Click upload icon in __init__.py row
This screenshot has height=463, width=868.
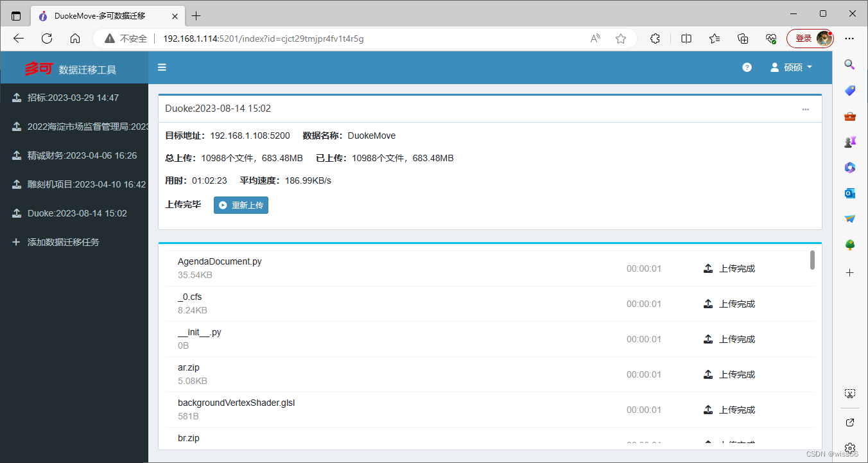point(708,339)
